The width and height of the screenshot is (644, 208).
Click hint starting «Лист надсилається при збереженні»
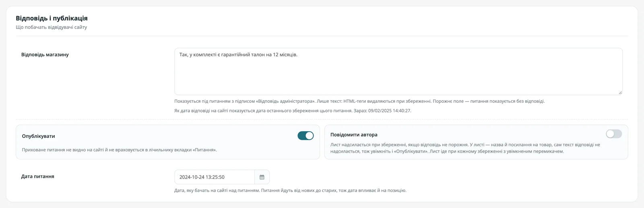point(465,148)
